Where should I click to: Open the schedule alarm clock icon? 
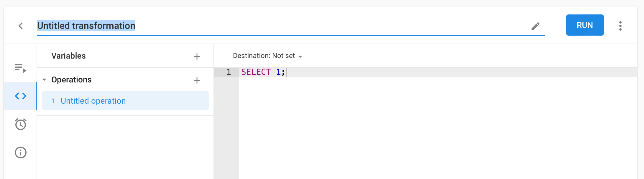tap(21, 124)
